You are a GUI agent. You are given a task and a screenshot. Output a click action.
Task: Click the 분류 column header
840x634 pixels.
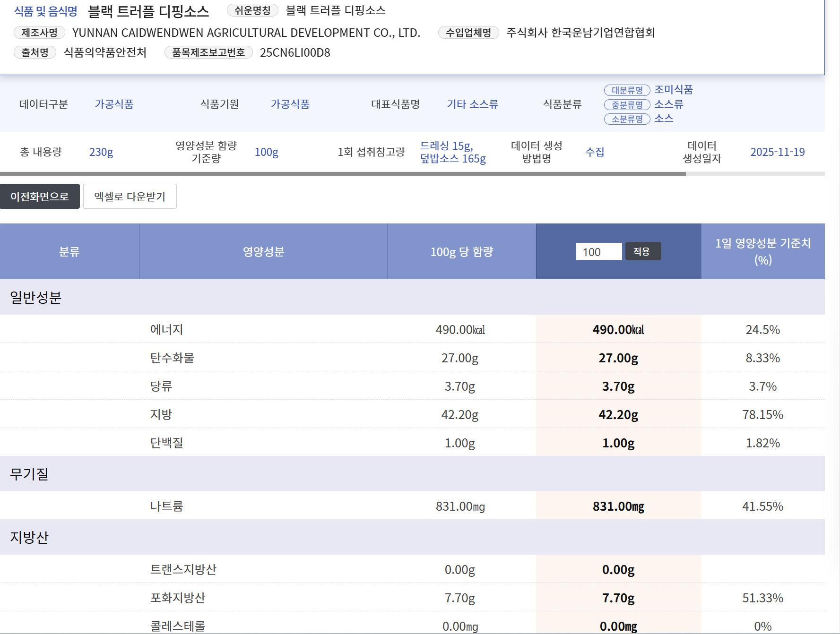pos(69,251)
